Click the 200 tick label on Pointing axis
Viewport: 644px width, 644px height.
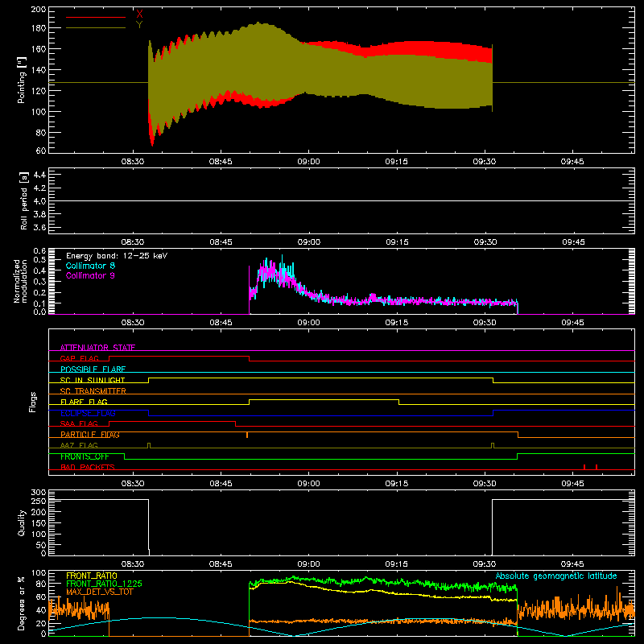38,9
